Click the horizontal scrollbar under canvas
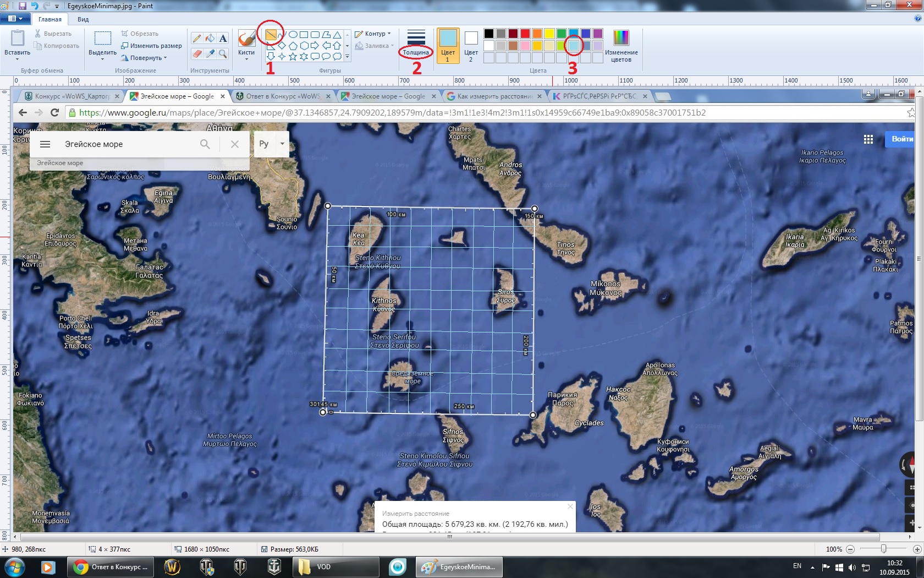924x578 pixels. pyautogui.click(x=449, y=537)
